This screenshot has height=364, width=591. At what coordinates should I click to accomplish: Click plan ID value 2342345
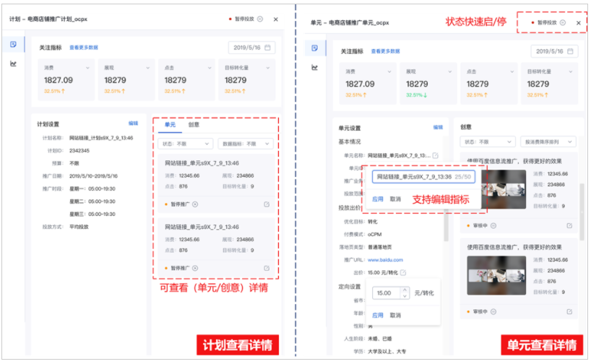79,151
